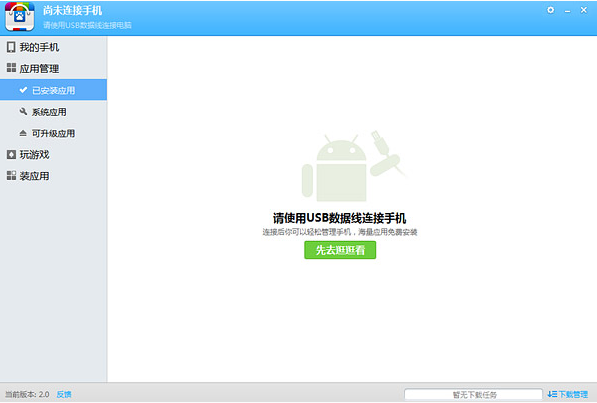
Task: Click the apps icon beside 装应用
Action: click(11, 176)
